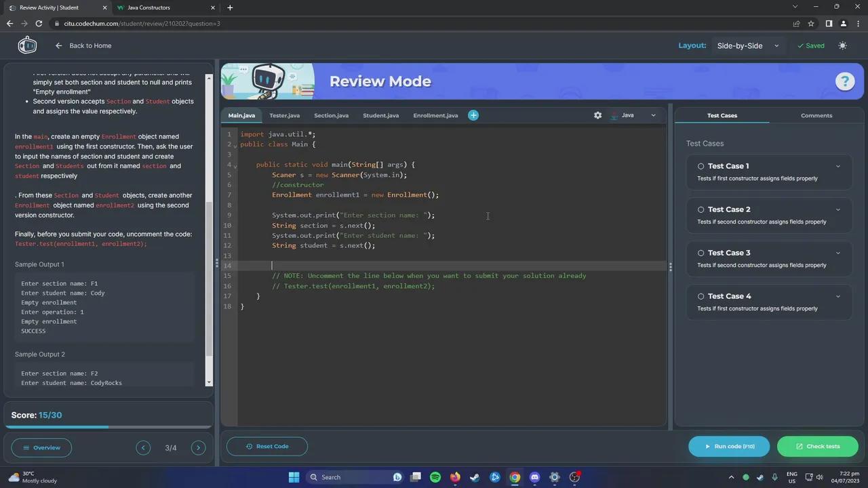
Task: Open Spotify from the taskbar
Action: click(435, 477)
